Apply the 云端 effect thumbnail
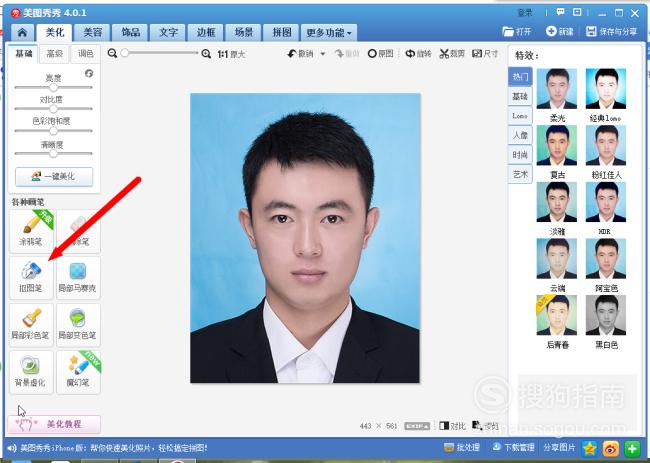This screenshot has width=650, height=463. tap(557, 259)
